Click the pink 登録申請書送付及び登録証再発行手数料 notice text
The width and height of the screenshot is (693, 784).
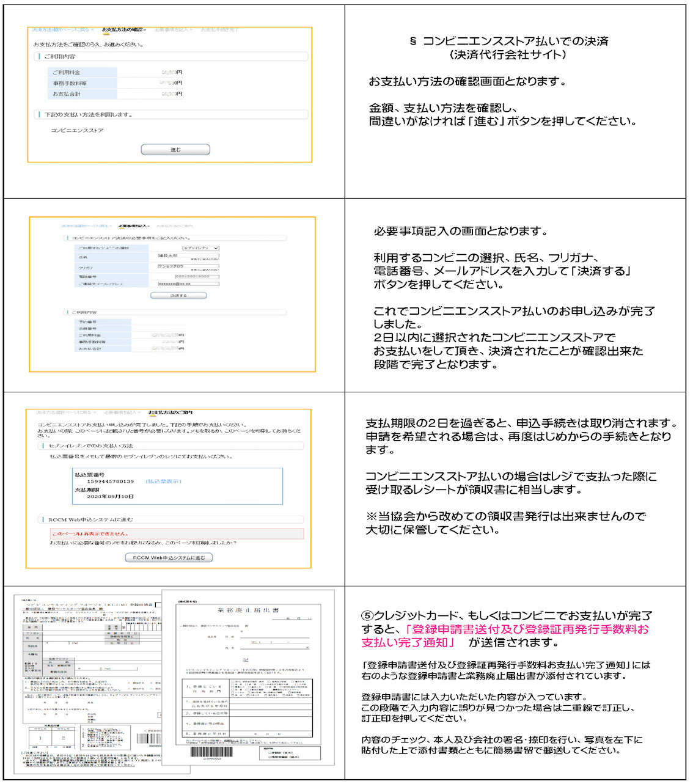pyautogui.click(x=505, y=636)
